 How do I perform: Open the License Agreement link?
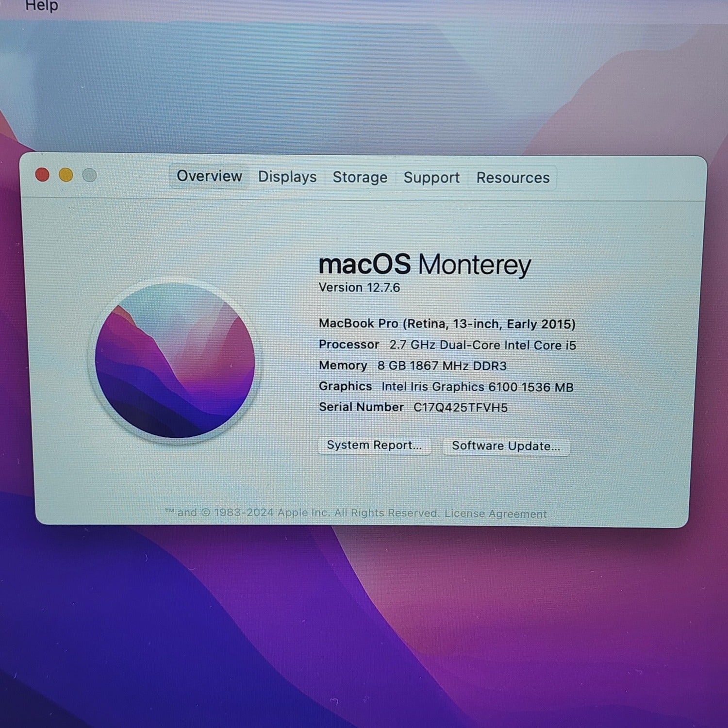[x=496, y=514]
